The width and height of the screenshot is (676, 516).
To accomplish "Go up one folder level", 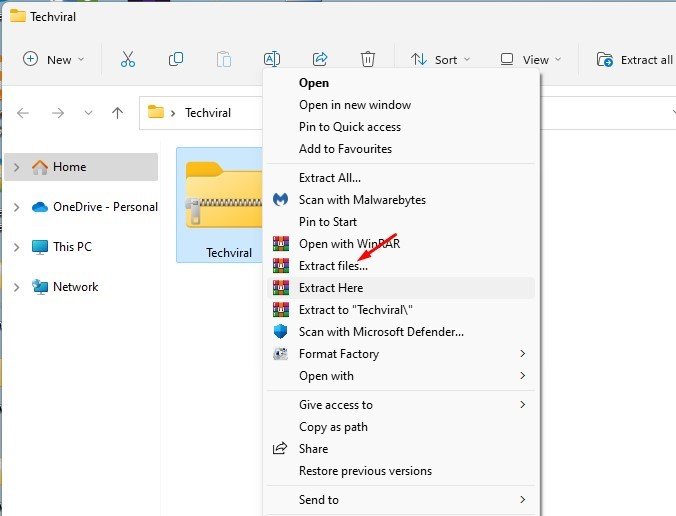I will [x=117, y=113].
